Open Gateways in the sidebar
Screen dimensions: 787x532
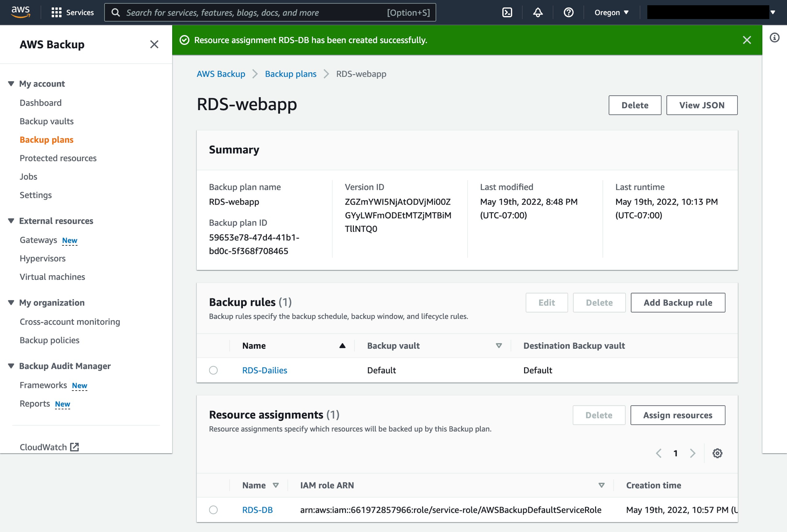coord(38,240)
